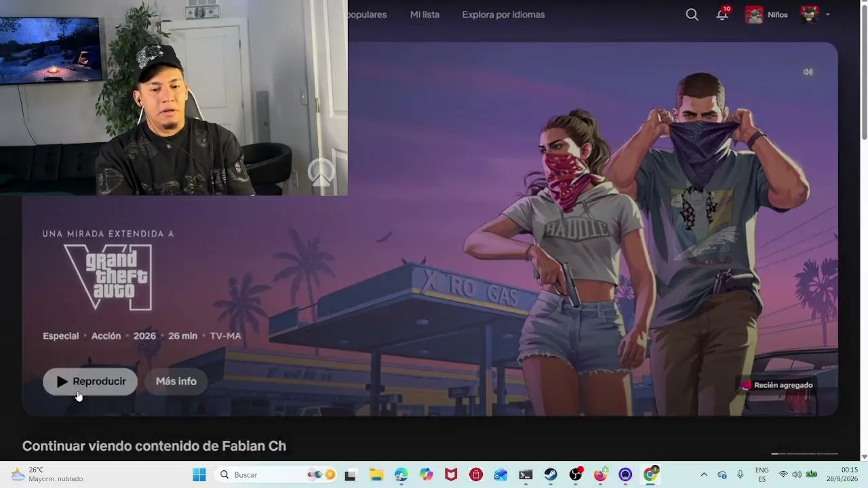Image resolution: width=868 pixels, height=488 pixels.
Task: Open the mail app on the taskbar
Action: [501, 475]
